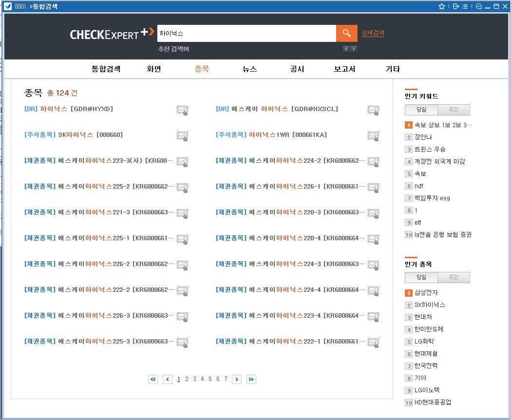511x420 pixels.
Task: Jump to the last results page
Action: (251, 379)
